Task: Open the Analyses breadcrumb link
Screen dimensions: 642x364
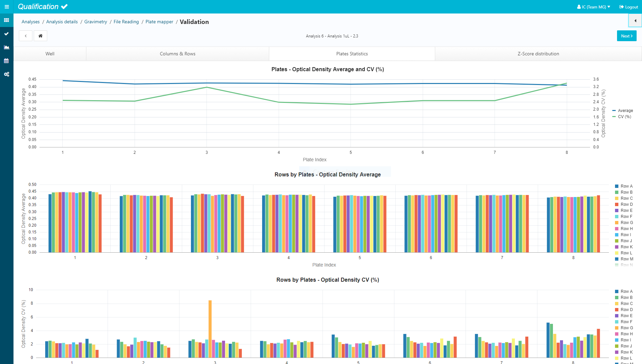Action: pos(30,22)
